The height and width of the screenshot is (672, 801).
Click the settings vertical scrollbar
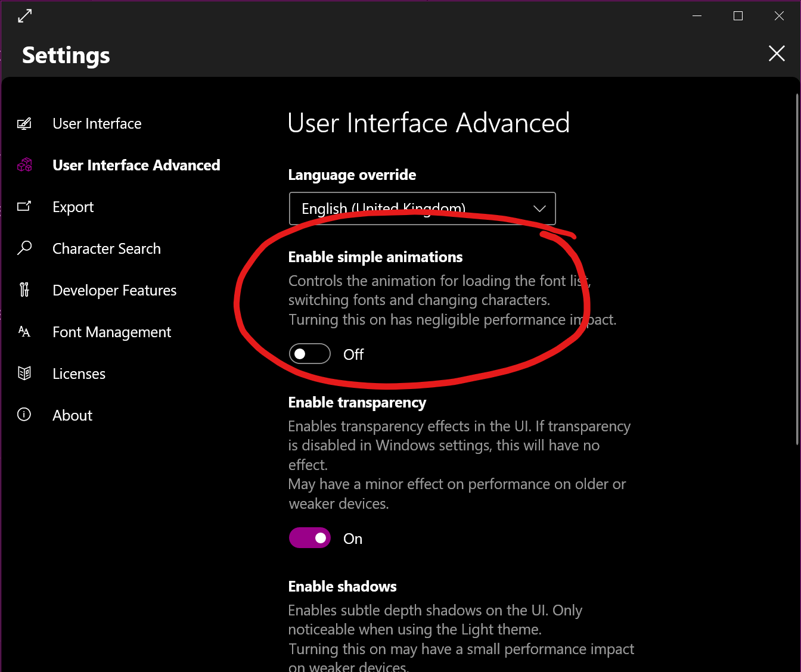[x=797, y=268]
